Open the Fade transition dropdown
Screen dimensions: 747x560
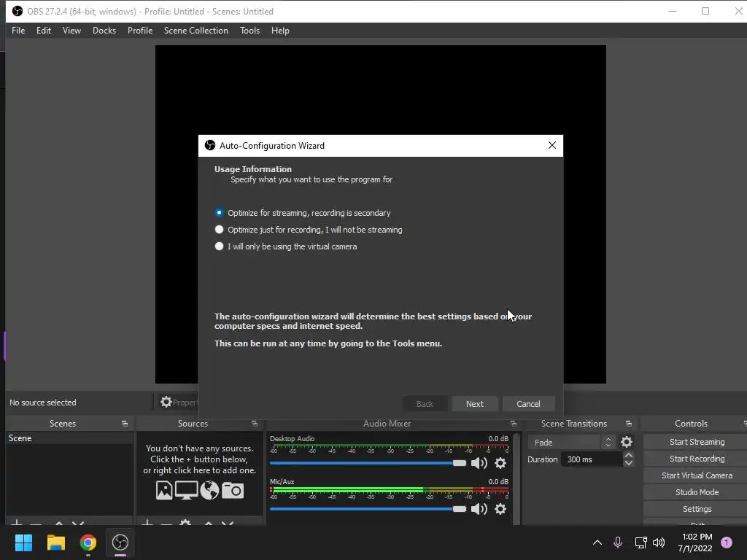[x=571, y=443]
